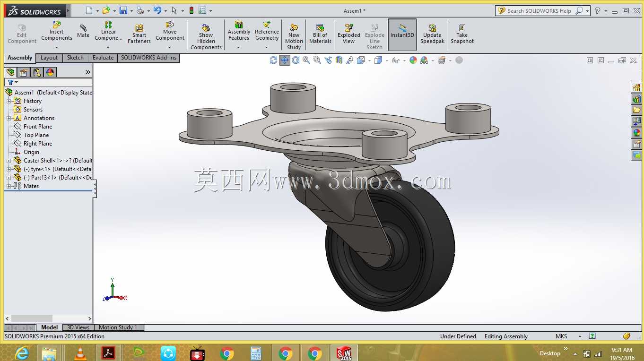644x361 pixels.
Task: Click the Save disk icon
Action: point(123,10)
